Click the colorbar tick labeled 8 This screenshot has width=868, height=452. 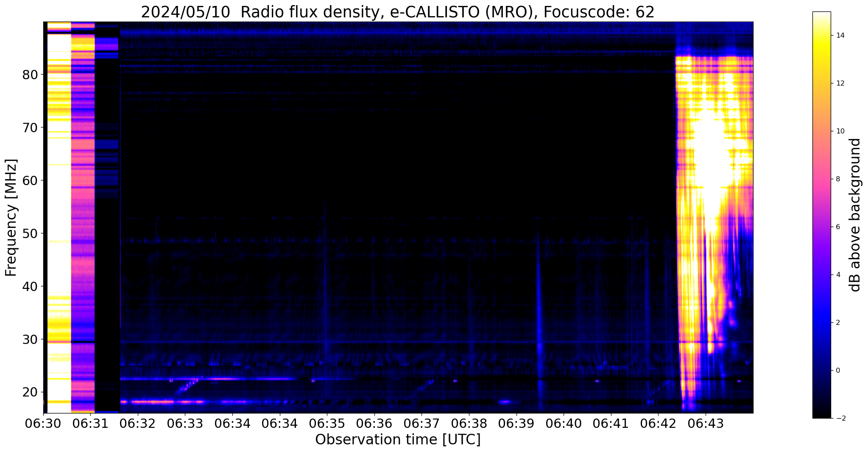coord(837,179)
